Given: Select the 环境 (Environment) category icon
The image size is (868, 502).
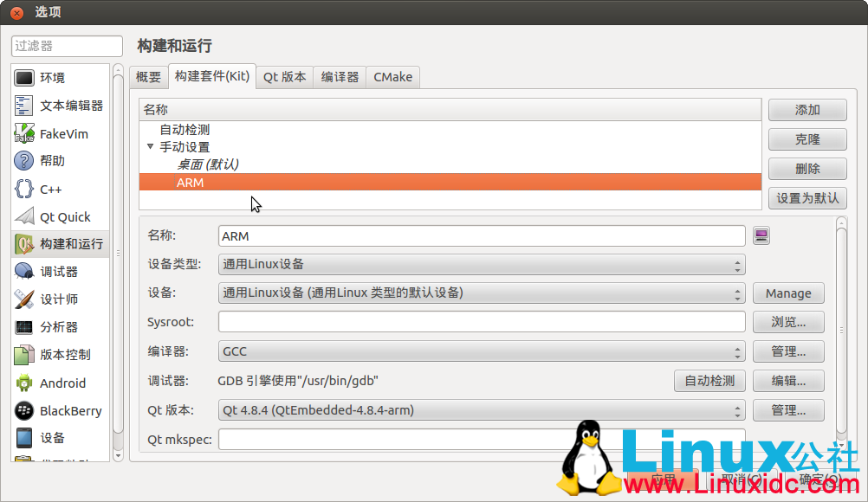Looking at the screenshot, I should pos(24,78).
